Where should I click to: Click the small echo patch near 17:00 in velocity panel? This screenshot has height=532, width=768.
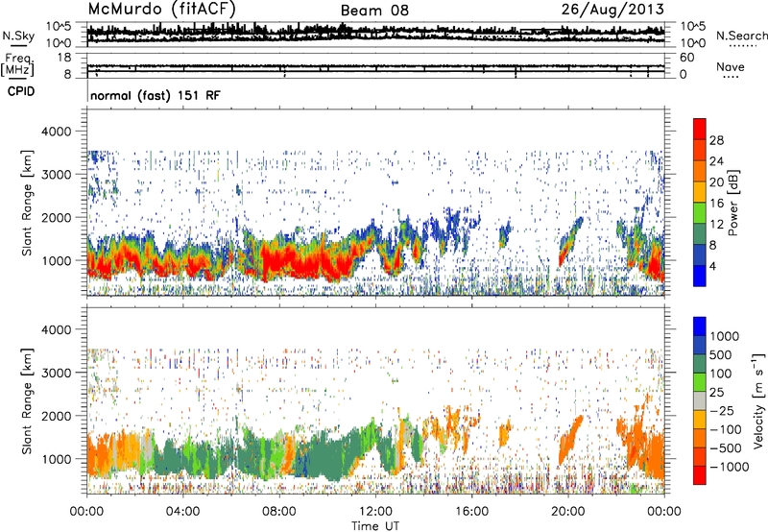(x=505, y=432)
